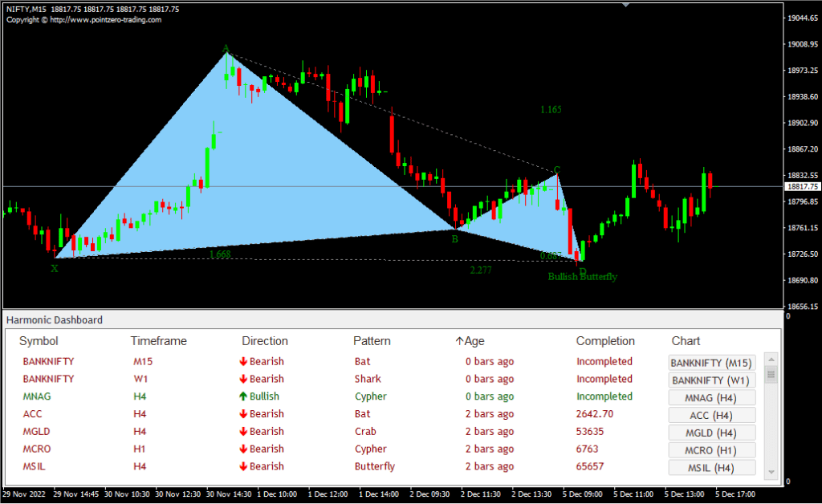Sort dashboard by Timeframe column header
Viewport: 822px width, 504px height.
coord(159,341)
